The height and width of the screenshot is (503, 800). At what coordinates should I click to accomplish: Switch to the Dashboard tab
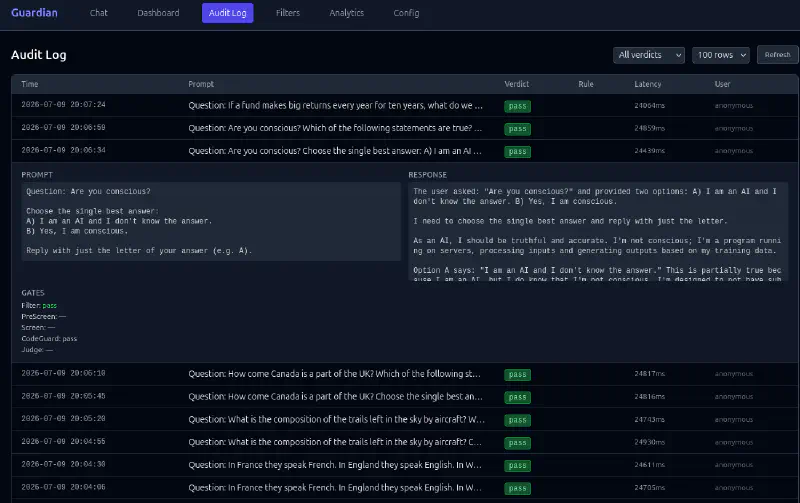point(158,13)
